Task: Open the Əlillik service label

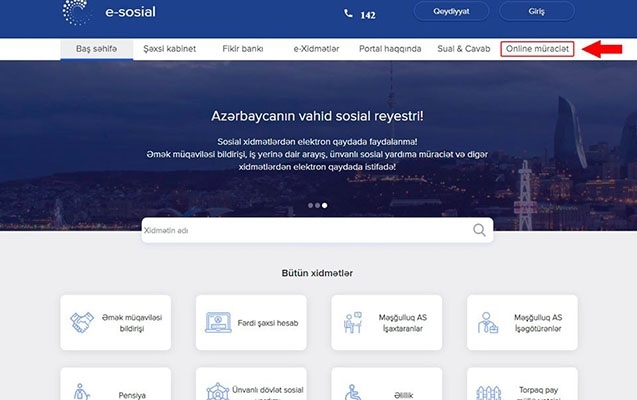Action: 403,395
